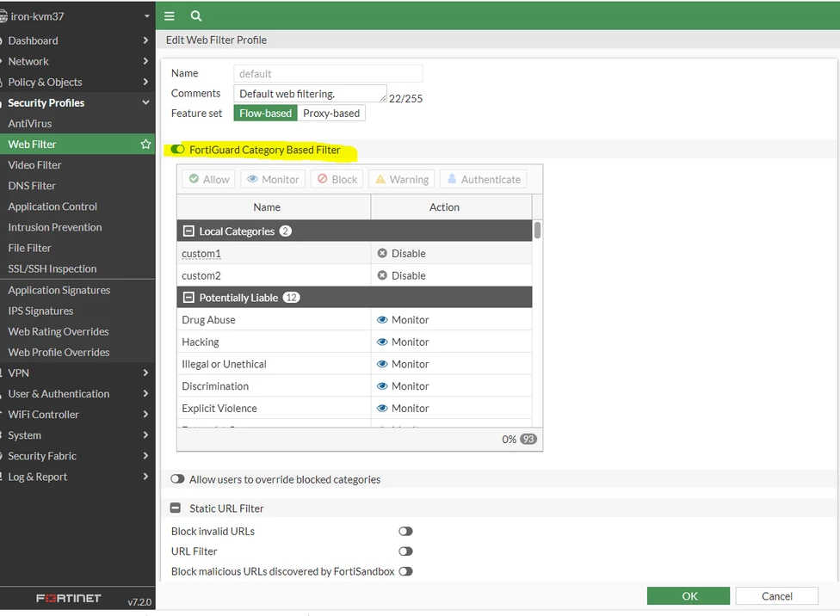Click the eye icon for Illegal or Unethical
Screen dimensions: 840x616
tap(382, 364)
